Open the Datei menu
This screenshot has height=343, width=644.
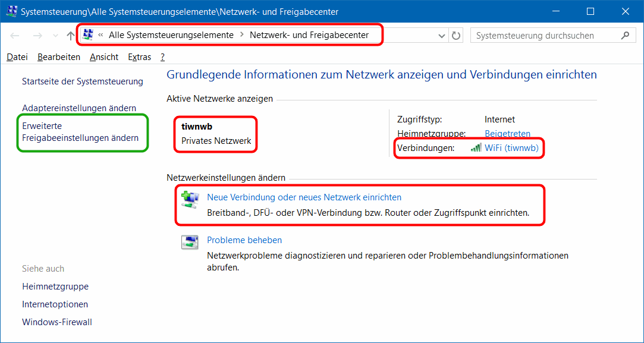point(17,57)
